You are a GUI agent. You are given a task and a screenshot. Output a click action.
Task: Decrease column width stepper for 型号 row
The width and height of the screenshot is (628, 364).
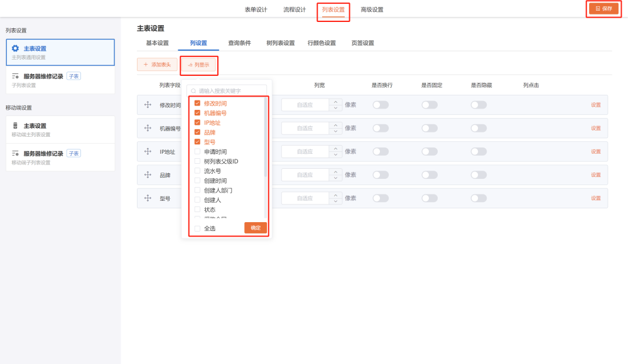point(336,201)
